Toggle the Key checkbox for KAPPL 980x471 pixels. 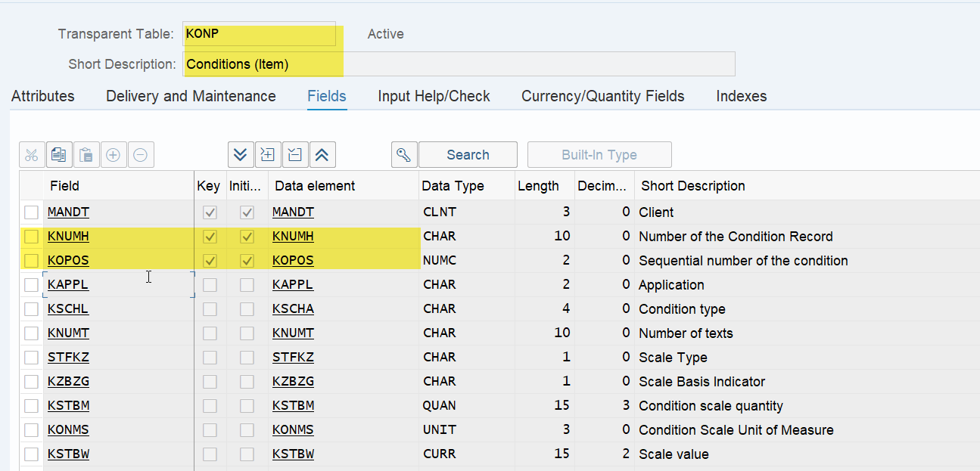[210, 284]
